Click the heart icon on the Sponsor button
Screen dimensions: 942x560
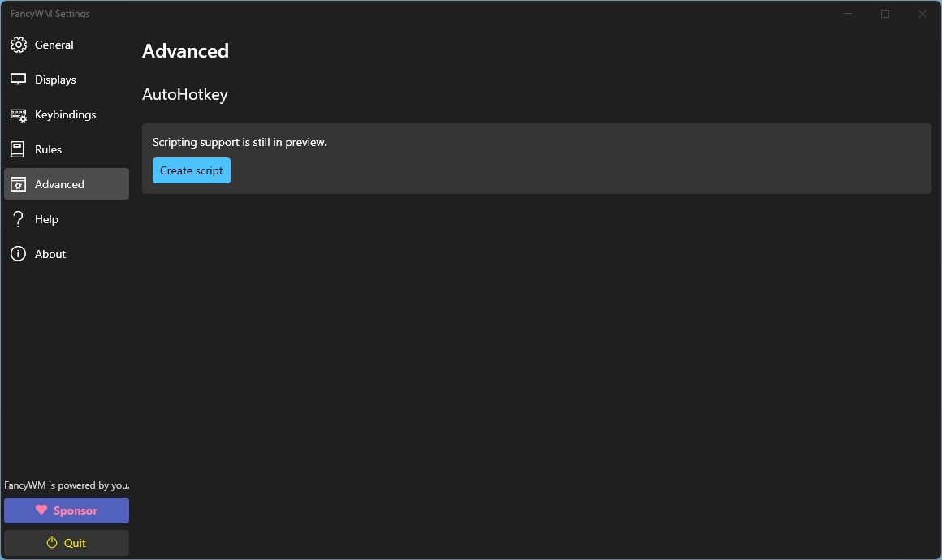41,510
